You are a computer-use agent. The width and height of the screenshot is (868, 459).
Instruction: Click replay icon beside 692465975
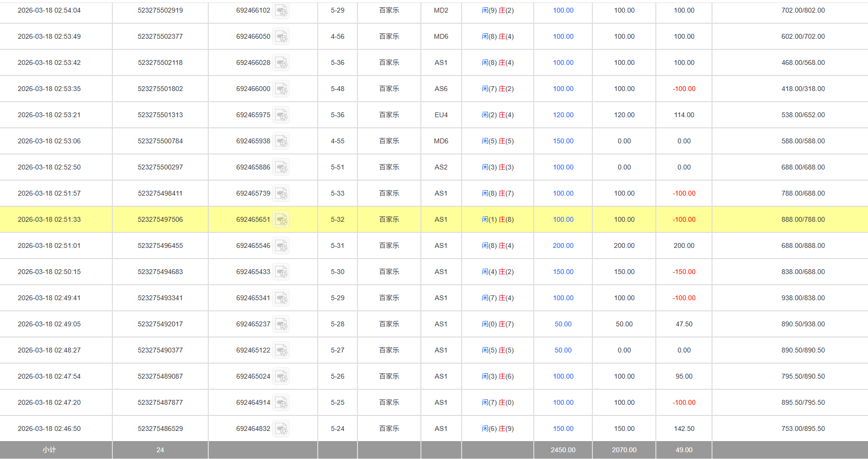[x=281, y=115]
